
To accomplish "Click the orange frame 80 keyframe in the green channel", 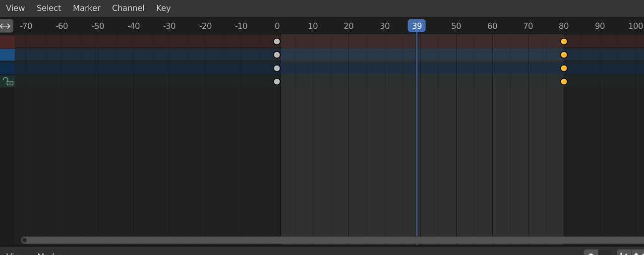I will (564, 82).
